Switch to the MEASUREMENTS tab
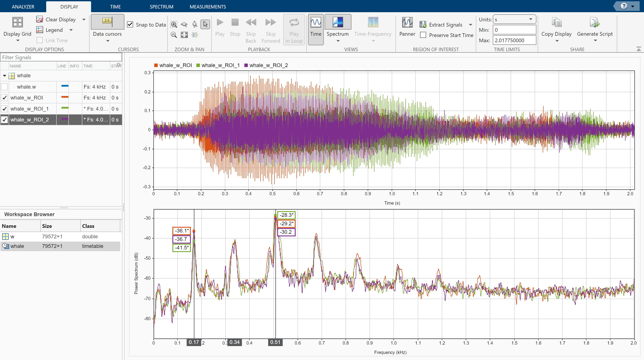644x360 pixels. pyautogui.click(x=207, y=7)
